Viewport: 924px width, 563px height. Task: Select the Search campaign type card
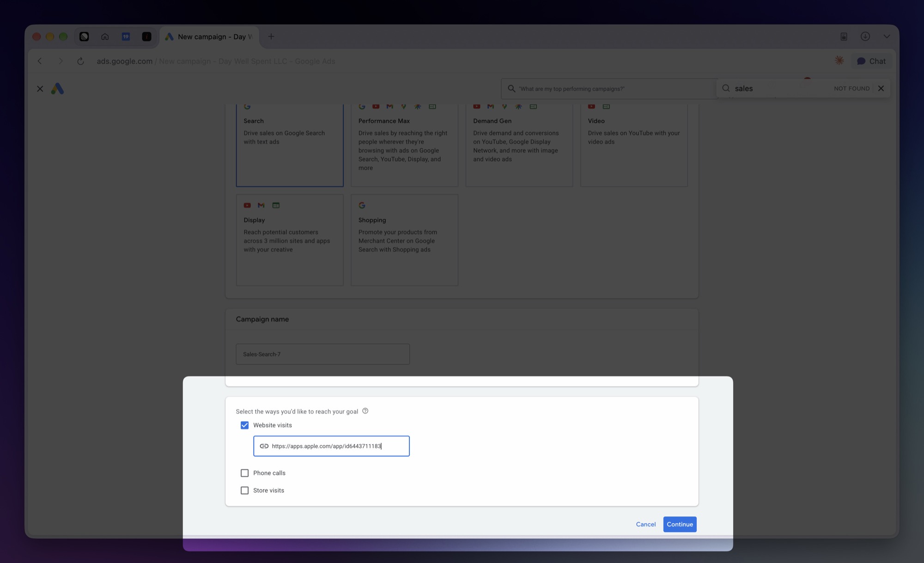[290, 145]
